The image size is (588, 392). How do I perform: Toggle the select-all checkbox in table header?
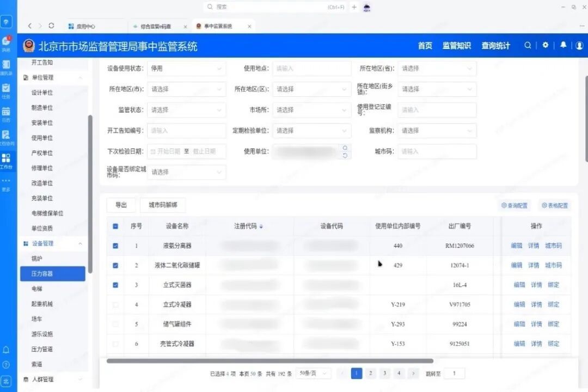point(115,226)
